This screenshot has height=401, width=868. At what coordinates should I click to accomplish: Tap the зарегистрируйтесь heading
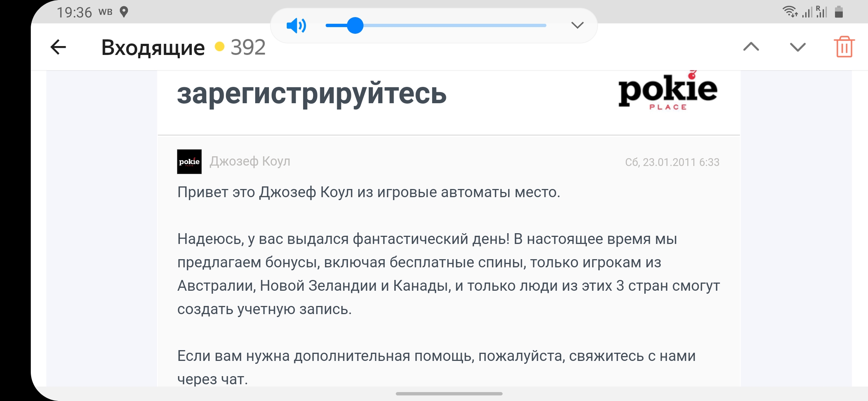[312, 94]
